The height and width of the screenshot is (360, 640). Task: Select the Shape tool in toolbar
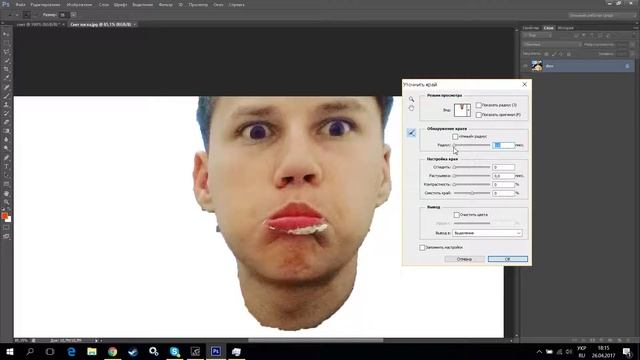(x=6, y=184)
